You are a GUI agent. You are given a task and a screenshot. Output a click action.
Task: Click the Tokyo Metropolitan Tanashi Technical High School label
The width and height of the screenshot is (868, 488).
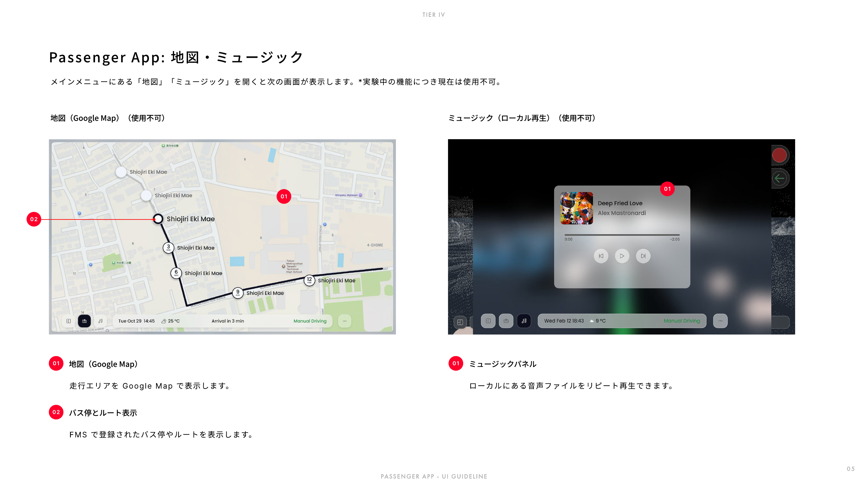292,266
